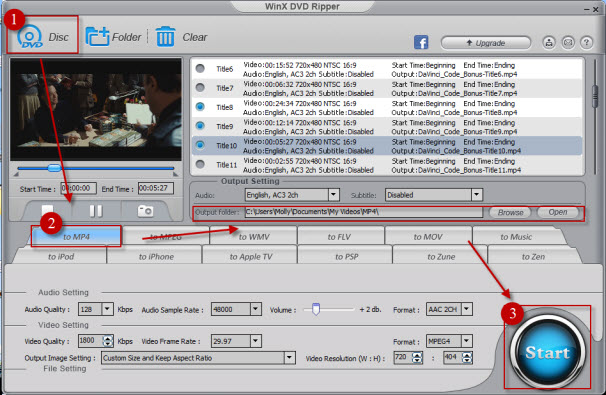Stop preview playback
The height and width of the screenshot is (395, 606).
[47, 211]
